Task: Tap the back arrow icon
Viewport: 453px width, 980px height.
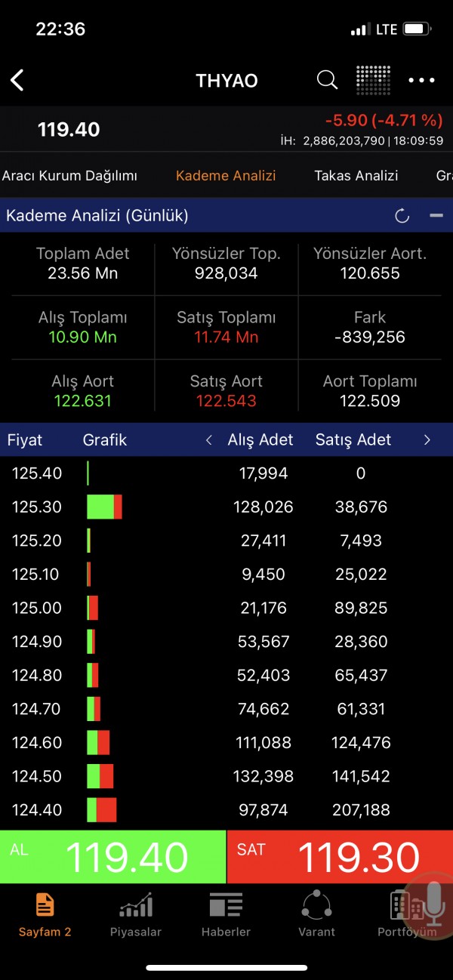Action: 17,80
